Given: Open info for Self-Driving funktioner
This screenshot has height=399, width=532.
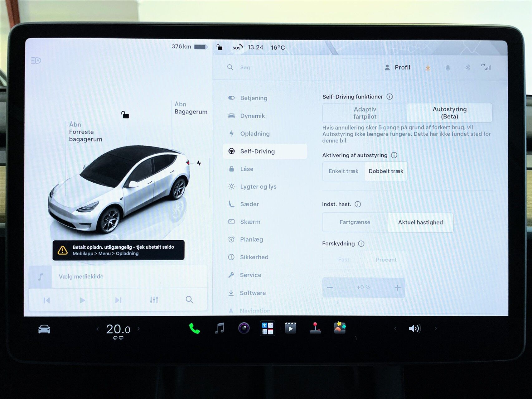Looking at the screenshot, I should point(389,97).
